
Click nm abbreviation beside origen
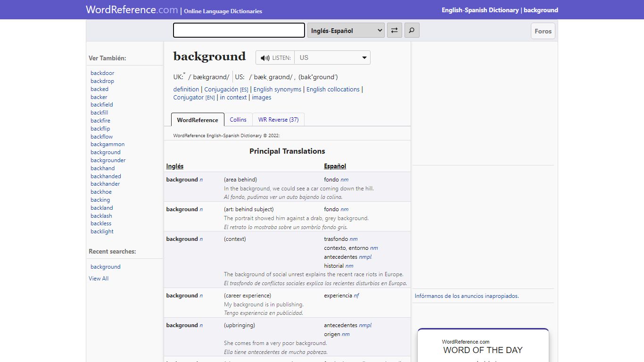(x=346, y=334)
